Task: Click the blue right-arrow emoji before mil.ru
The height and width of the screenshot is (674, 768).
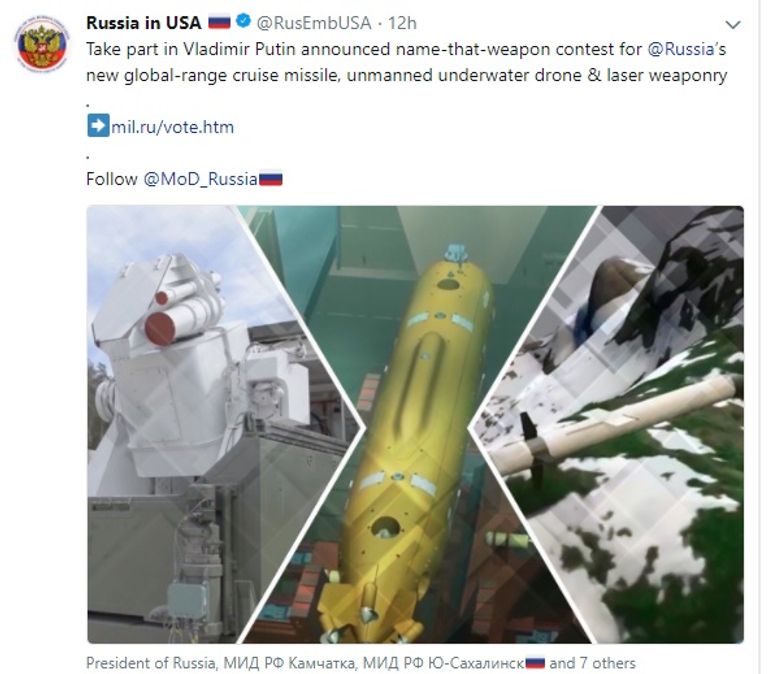Action: click(98, 126)
